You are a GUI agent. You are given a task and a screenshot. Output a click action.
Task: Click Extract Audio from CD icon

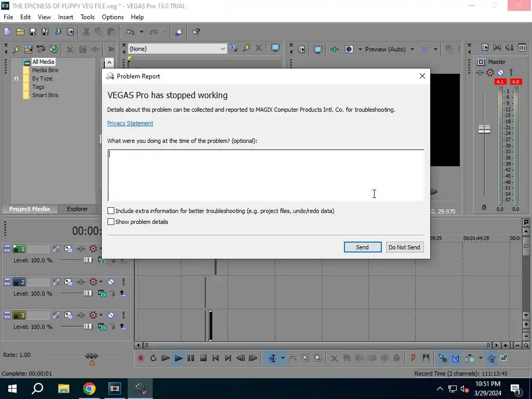(x=54, y=49)
